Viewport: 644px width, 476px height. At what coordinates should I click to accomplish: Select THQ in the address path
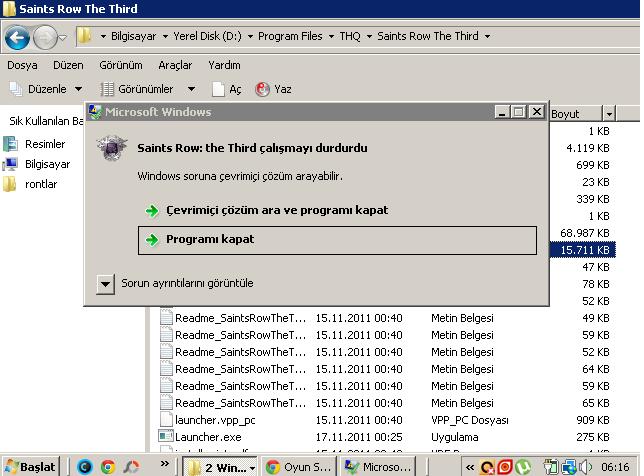(x=350, y=36)
